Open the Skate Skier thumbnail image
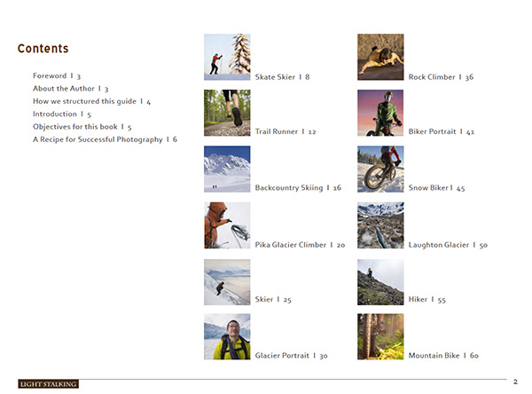This screenshot has width=532, height=394. pyautogui.click(x=227, y=57)
